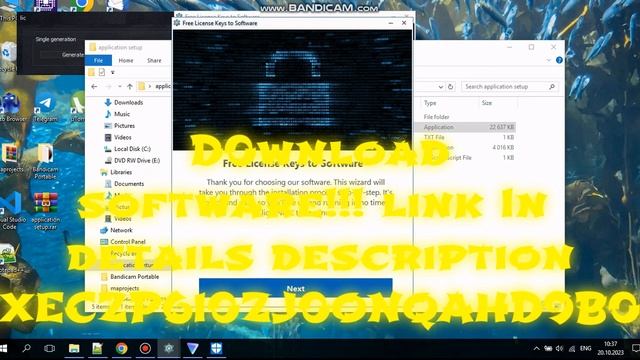Switch the ENG input language indicator
Image resolution: width=640 pixels, height=360 pixels.
586,348
